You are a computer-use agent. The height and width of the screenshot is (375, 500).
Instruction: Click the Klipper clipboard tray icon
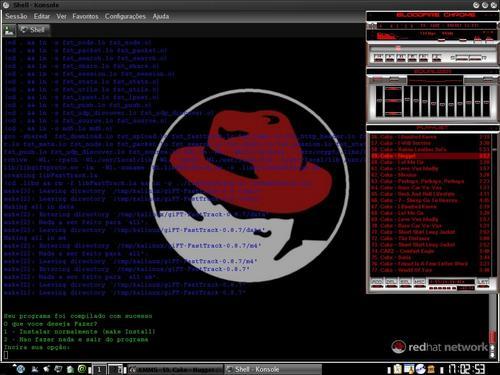point(398,369)
